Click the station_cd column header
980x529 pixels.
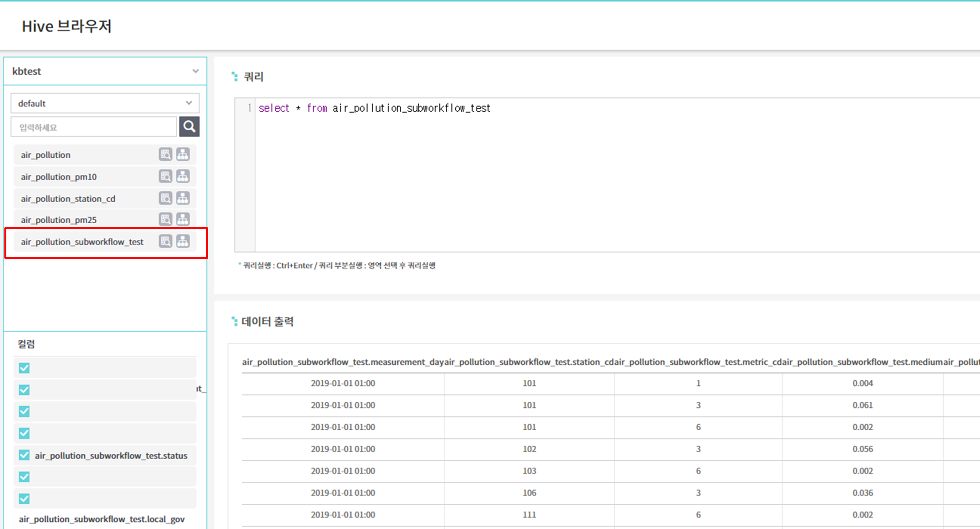529,362
